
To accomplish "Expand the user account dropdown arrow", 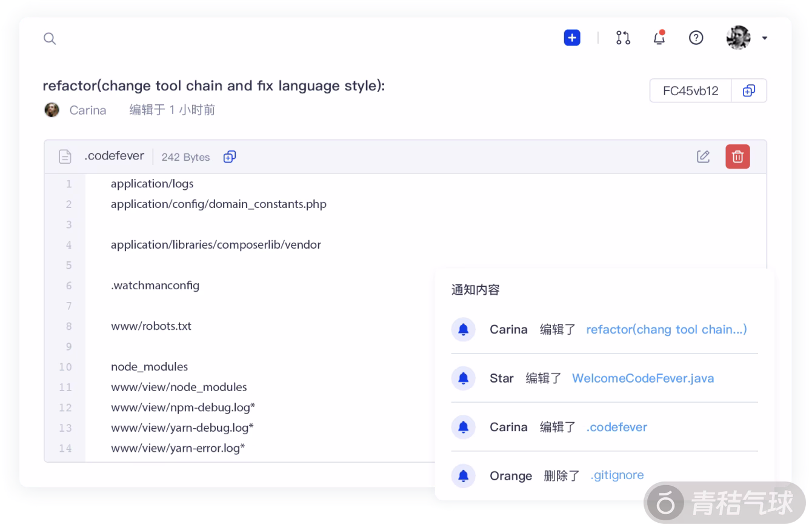I will click(x=765, y=38).
